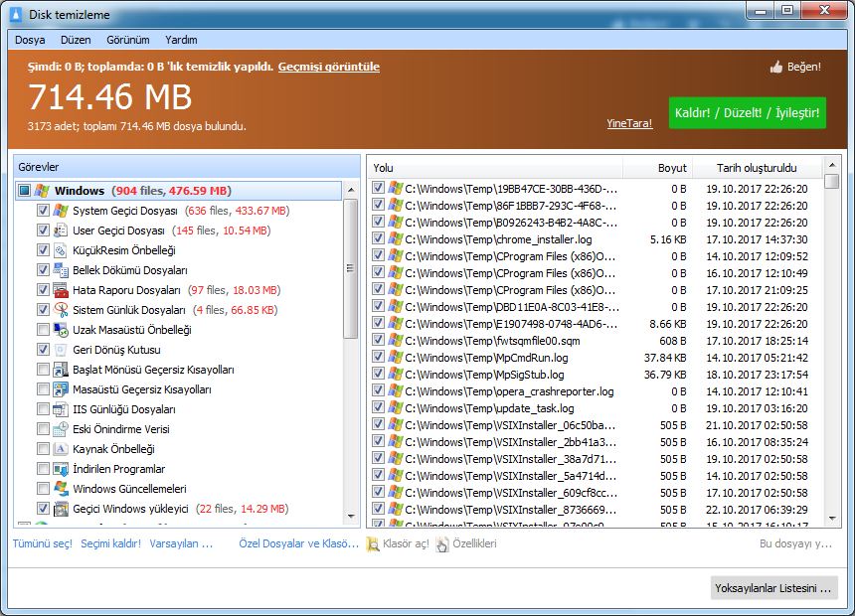Open the Dosya menu
This screenshot has width=855, height=616.
[x=30, y=40]
